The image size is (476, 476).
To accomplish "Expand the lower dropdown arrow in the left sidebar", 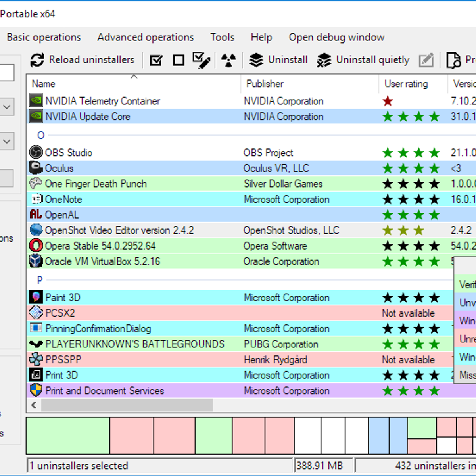I will click(7, 141).
